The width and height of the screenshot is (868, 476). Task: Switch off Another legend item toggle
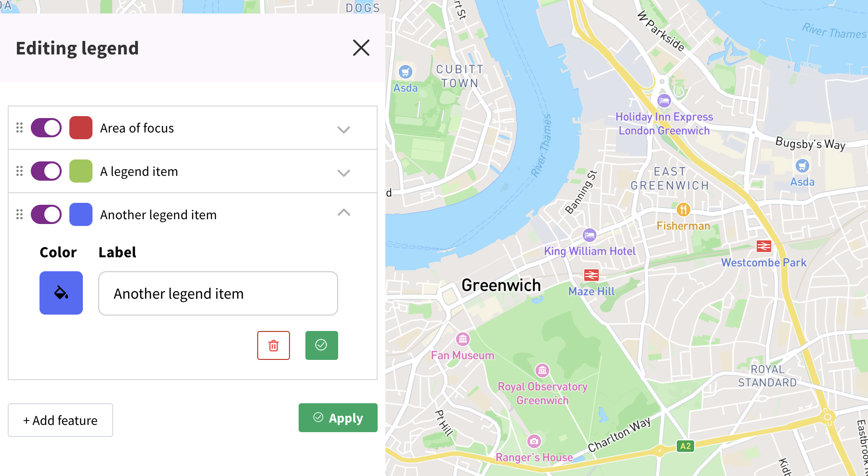pyautogui.click(x=46, y=214)
